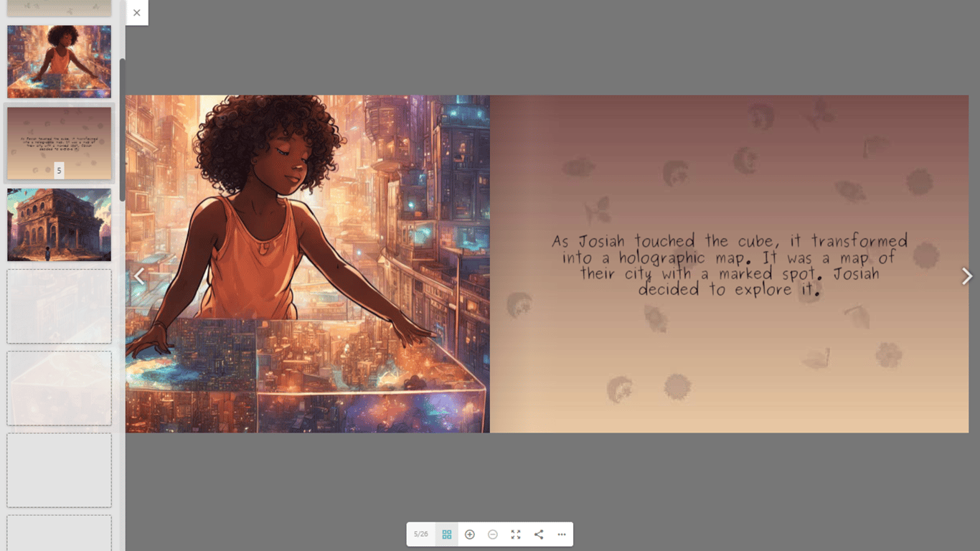The width and height of the screenshot is (980, 551).
Task: Select the highlighted page 5 thumbnail
Action: [x=59, y=143]
